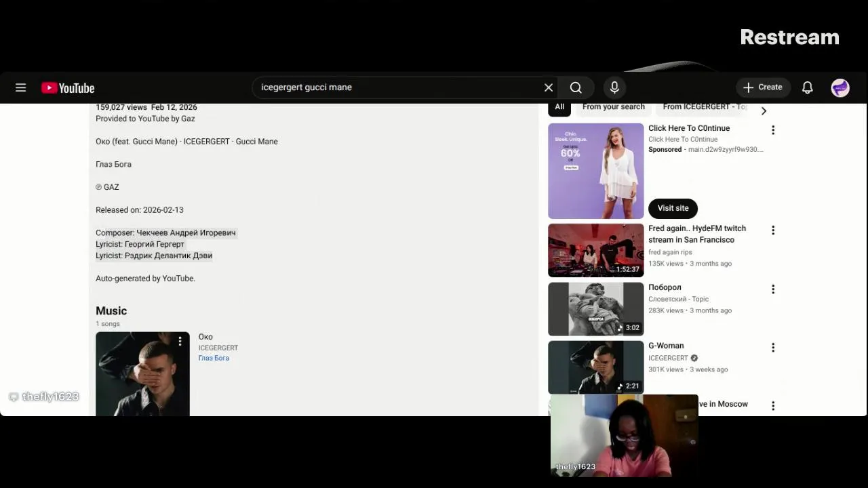868x488 pixels.
Task: Open Поборол video thumbnail
Action: click(595, 309)
